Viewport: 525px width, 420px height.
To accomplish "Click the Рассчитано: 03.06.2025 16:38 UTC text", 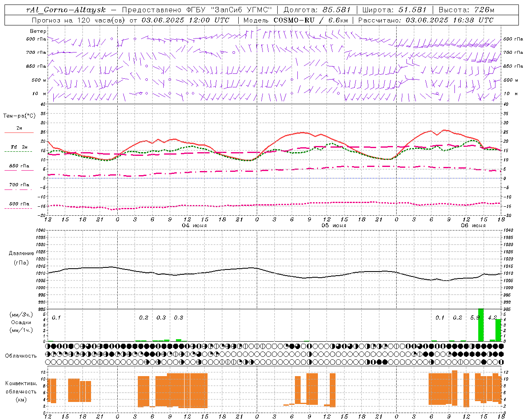I will point(426,20).
